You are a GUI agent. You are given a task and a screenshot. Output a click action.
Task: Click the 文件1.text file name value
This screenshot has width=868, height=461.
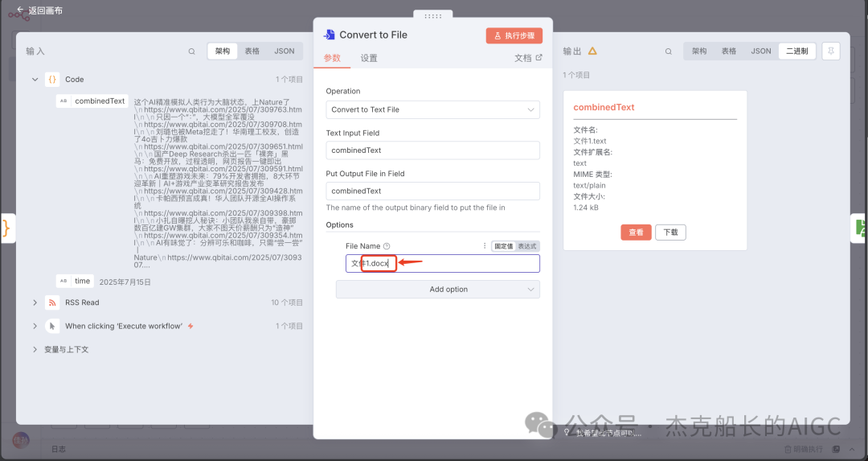click(x=590, y=142)
